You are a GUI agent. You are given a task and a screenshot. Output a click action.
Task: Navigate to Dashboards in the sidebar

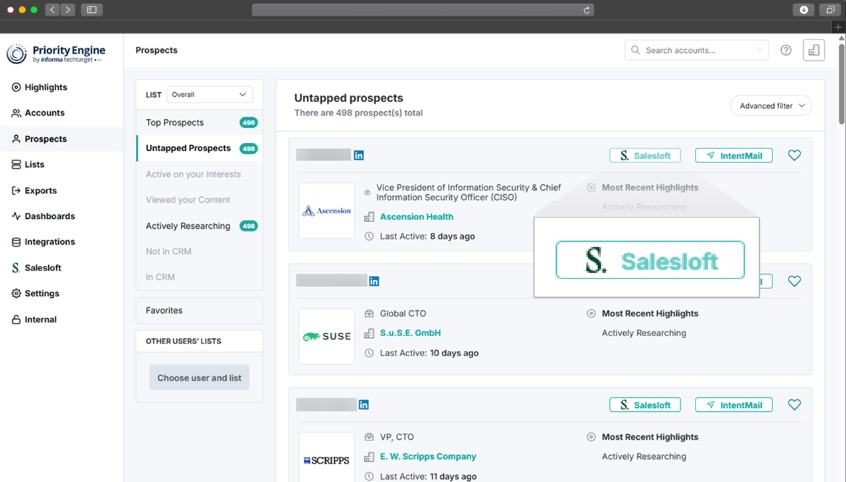[43, 216]
